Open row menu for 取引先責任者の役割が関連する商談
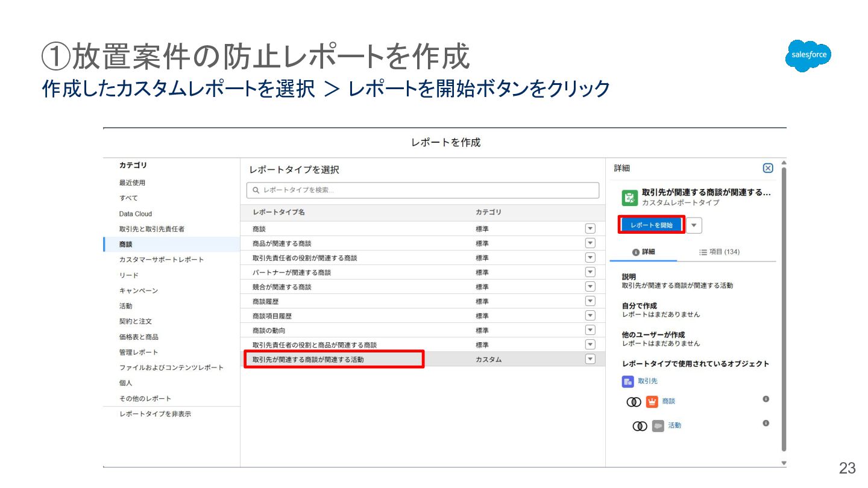This screenshot has width=868, height=488. 590,258
